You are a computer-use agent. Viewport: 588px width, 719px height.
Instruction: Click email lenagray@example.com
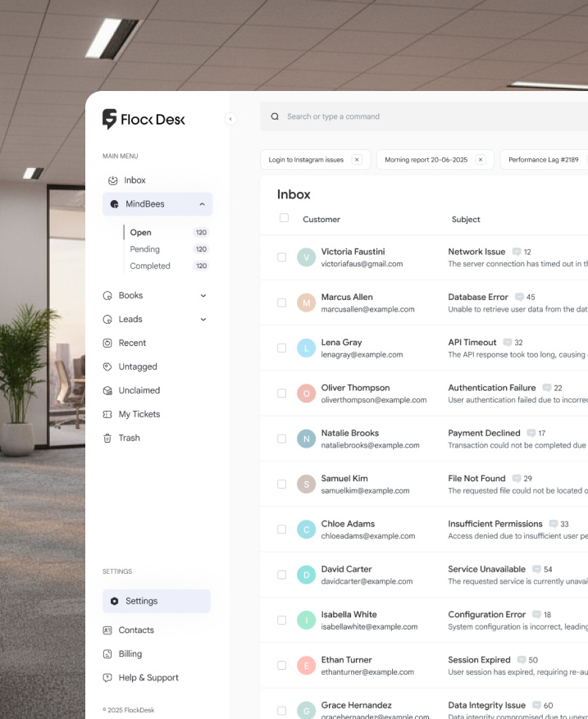coord(362,355)
